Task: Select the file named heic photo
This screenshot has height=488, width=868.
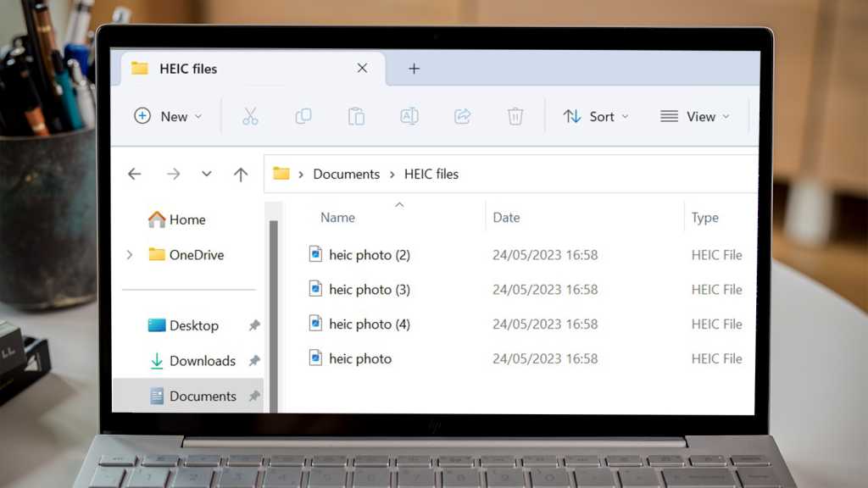Action: tap(360, 358)
